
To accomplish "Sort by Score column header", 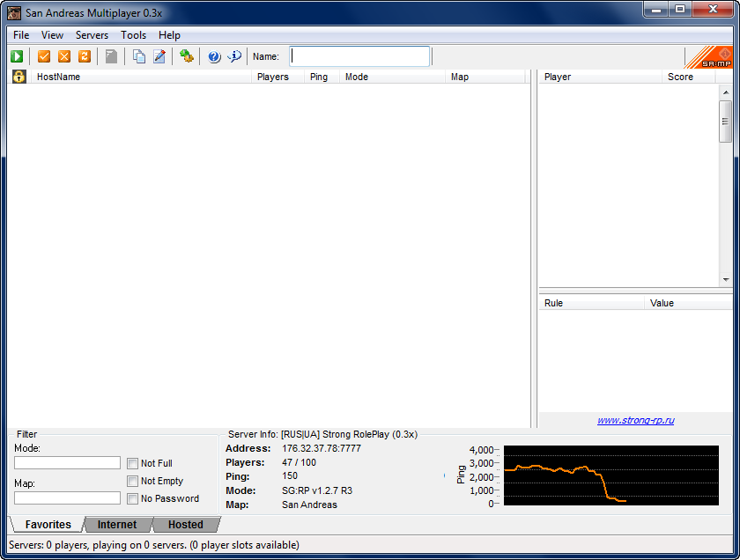I will tap(689, 77).
